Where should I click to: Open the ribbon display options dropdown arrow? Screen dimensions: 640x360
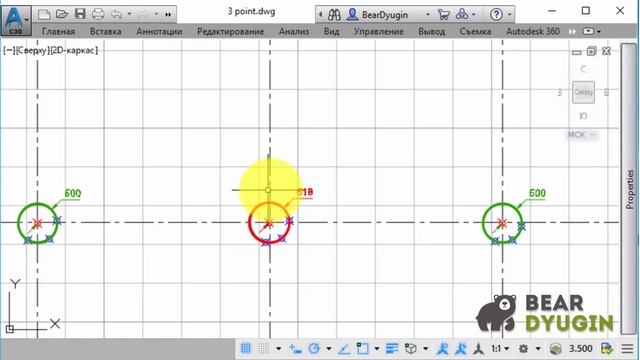(x=599, y=31)
